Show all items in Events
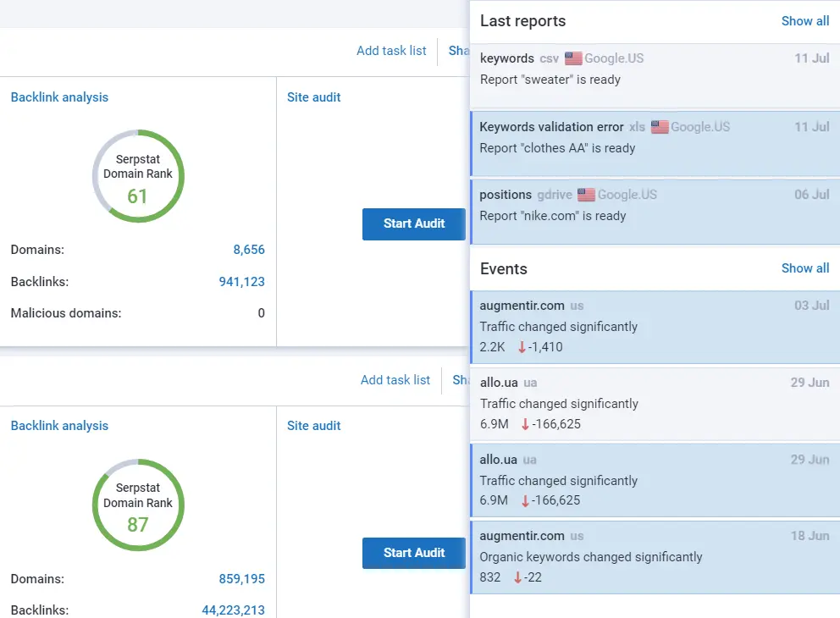Image resolution: width=840 pixels, height=618 pixels. tap(804, 268)
